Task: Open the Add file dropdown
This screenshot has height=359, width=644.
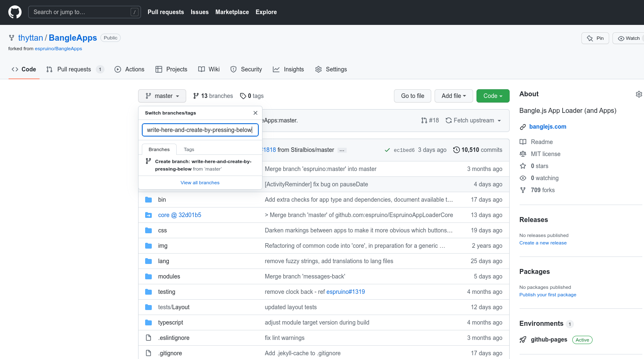Action: pos(453,96)
